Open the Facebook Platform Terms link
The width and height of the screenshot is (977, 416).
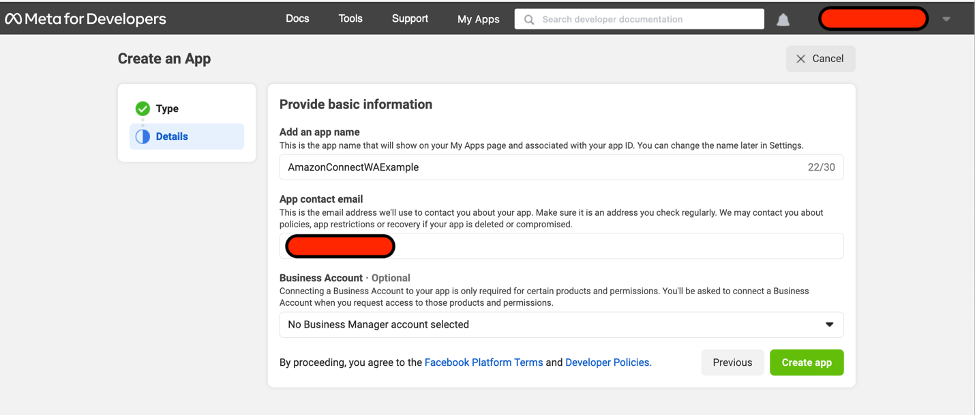click(484, 362)
